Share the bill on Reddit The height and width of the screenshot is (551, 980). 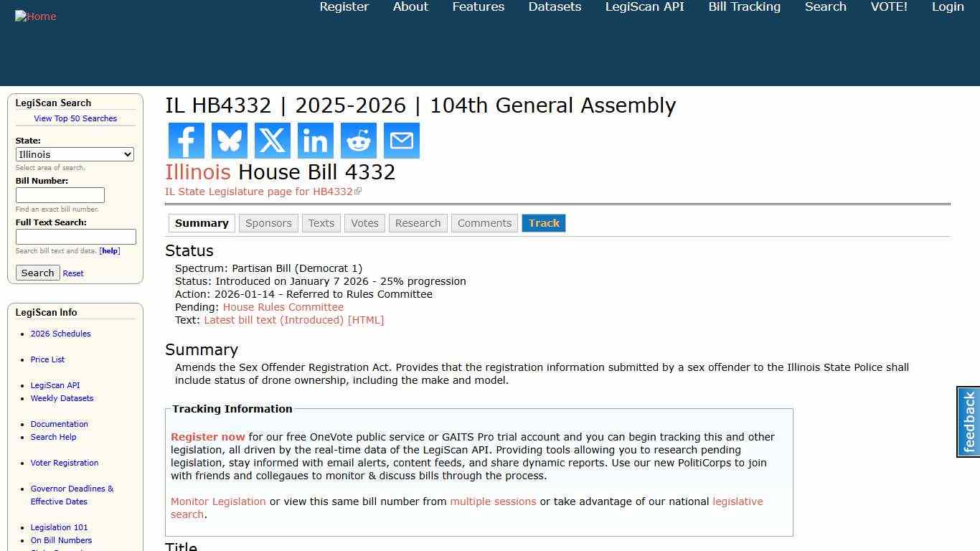click(x=358, y=140)
